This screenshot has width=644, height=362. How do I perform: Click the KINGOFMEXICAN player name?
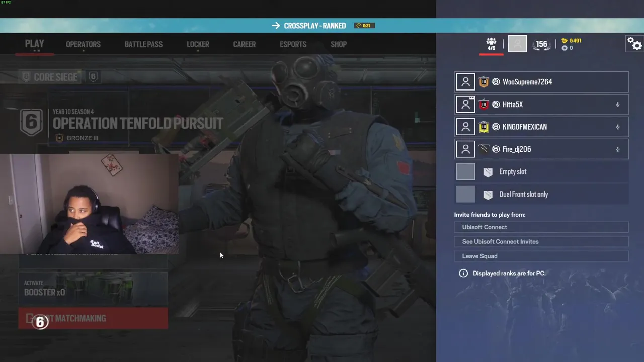525,127
